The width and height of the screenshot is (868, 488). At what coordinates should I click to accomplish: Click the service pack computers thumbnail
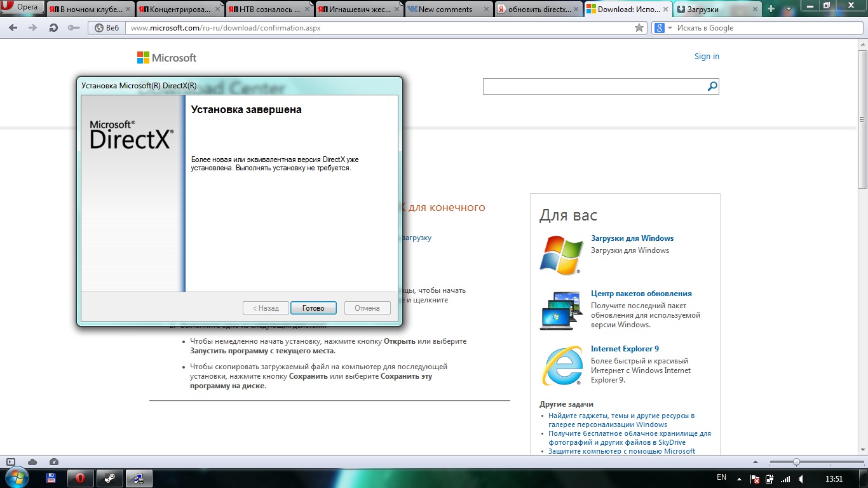click(561, 310)
